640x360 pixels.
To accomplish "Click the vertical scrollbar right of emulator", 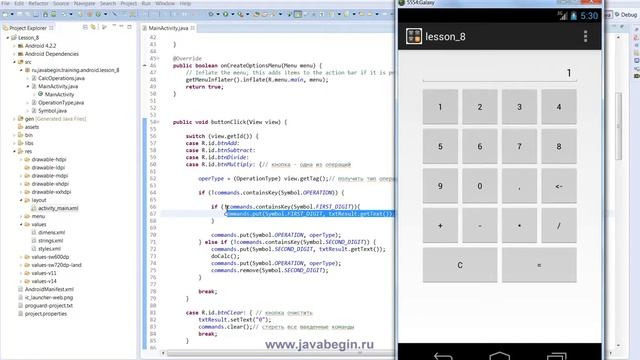I will (x=618, y=127).
